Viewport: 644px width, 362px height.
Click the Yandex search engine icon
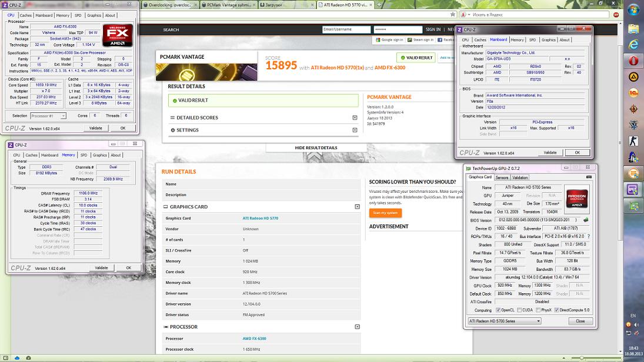pos(463,14)
